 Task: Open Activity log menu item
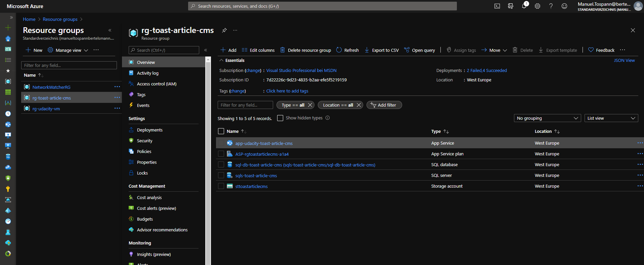[164, 73]
